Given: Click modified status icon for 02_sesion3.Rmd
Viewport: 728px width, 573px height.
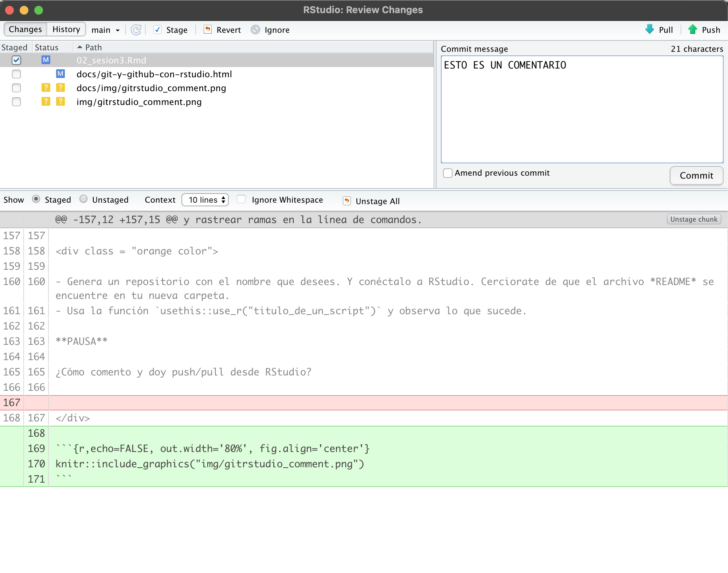Looking at the screenshot, I should coord(46,60).
